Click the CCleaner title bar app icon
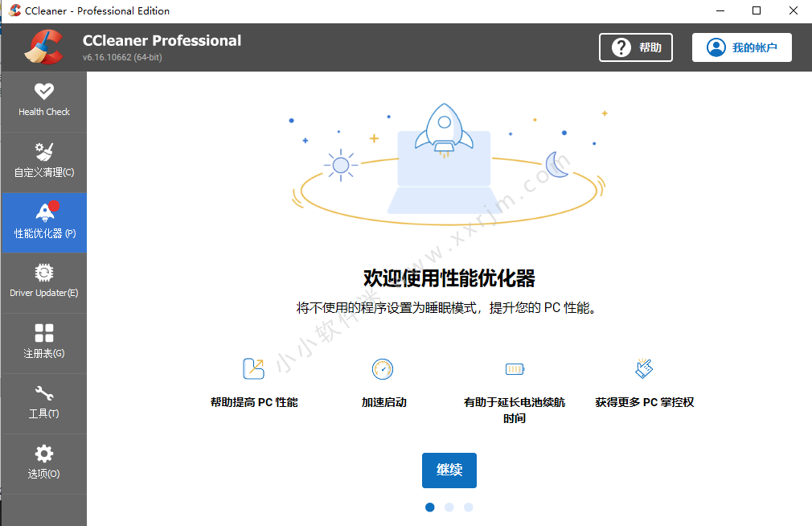Screen dimensions: 812x526 click(x=14, y=10)
